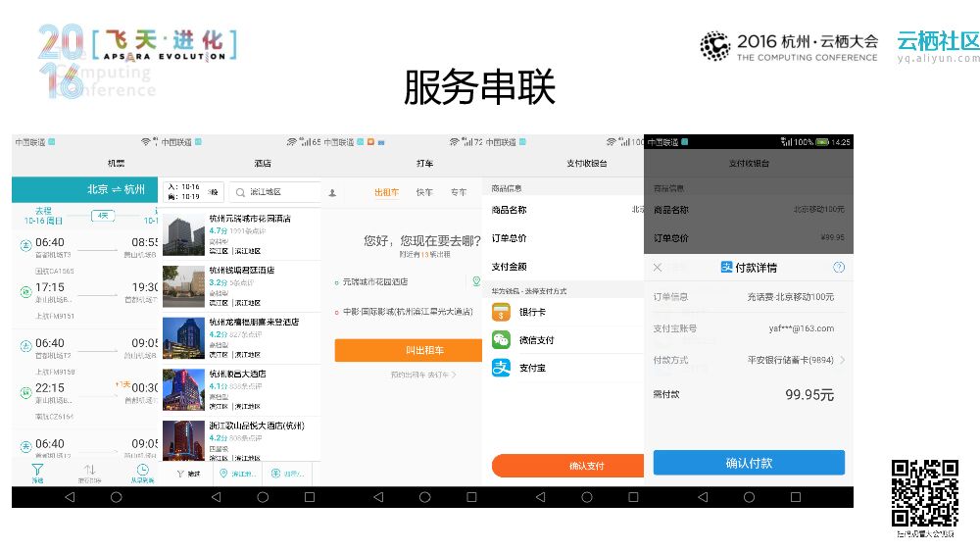The height and width of the screenshot is (552, 980).
Task: Open the 滨江 location pin filter at the hotel list bottom
Action: click(237, 474)
